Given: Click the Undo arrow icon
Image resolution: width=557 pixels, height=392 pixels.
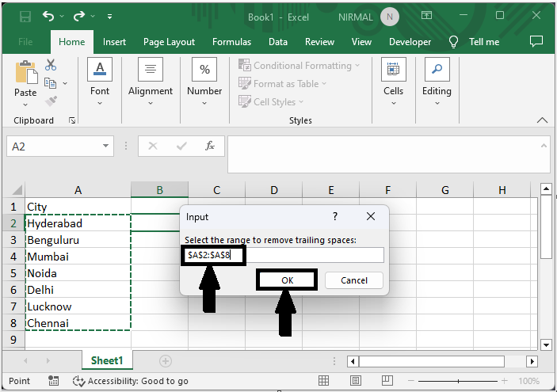Looking at the screenshot, I should coord(50,16).
